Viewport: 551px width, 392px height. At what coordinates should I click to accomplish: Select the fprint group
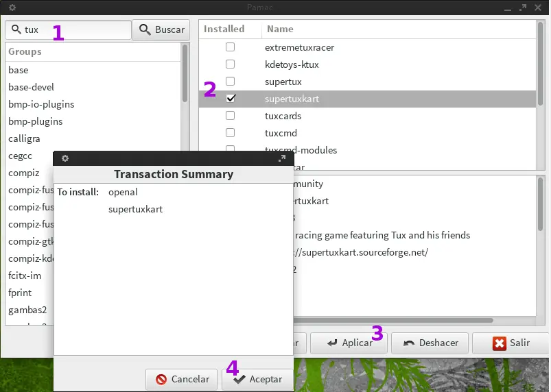click(x=20, y=293)
